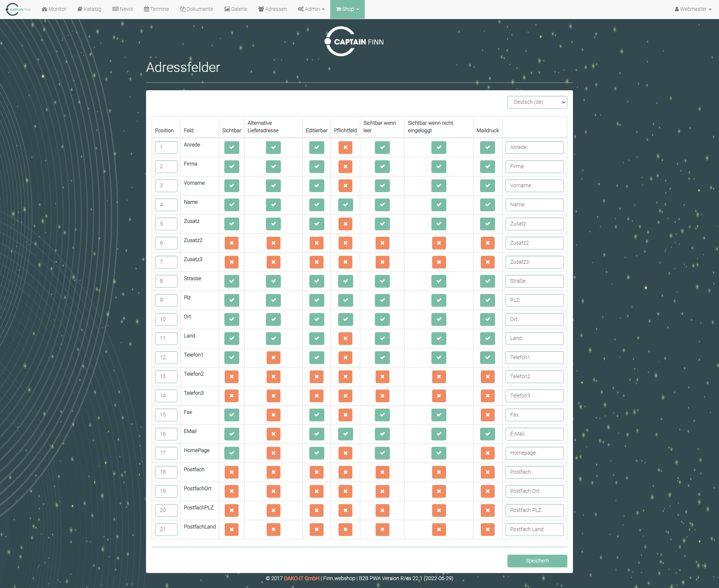Open the Monitor dashboard icon link
Image resolution: width=719 pixels, height=588 pixels.
(x=54, y=9)
